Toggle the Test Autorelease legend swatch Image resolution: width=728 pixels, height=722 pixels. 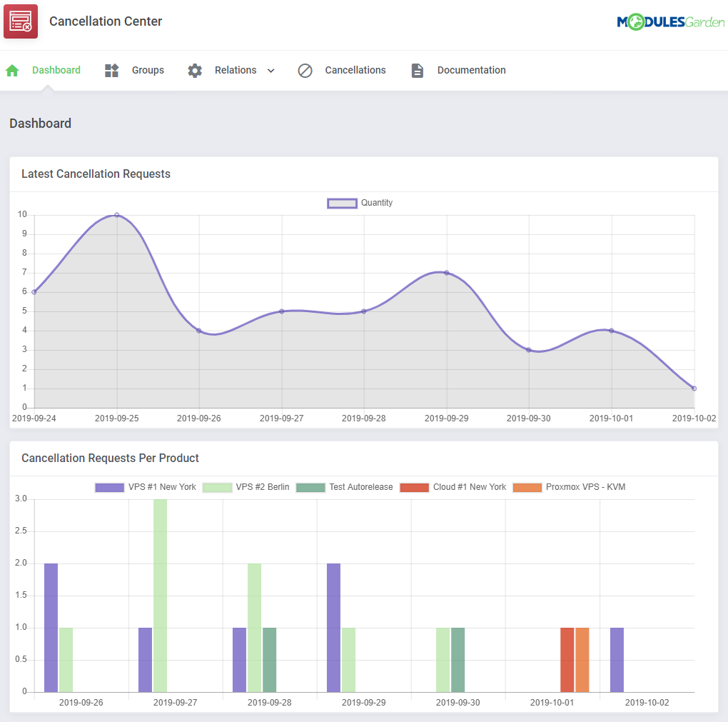pos(310,487)
